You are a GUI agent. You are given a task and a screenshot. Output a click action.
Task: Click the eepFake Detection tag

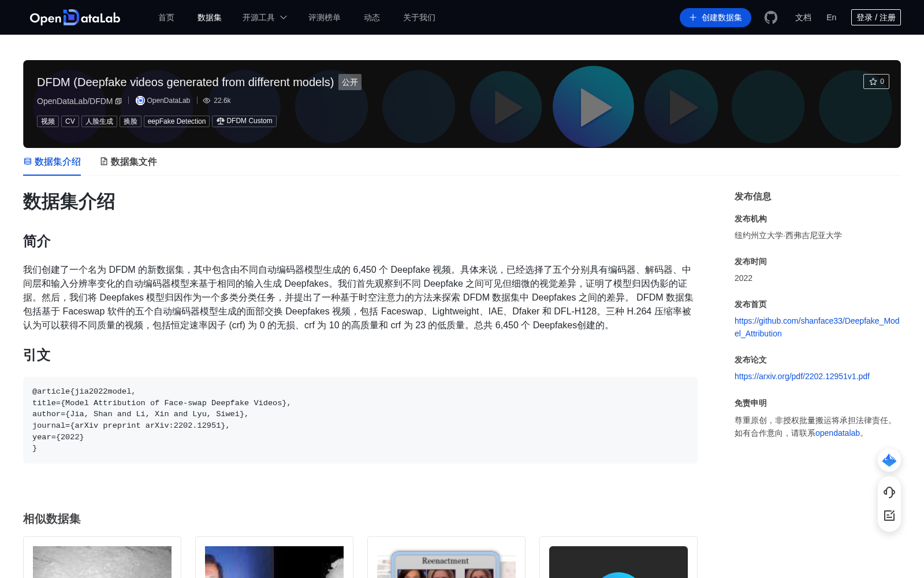pyautogui.click(x=177, y=121)
